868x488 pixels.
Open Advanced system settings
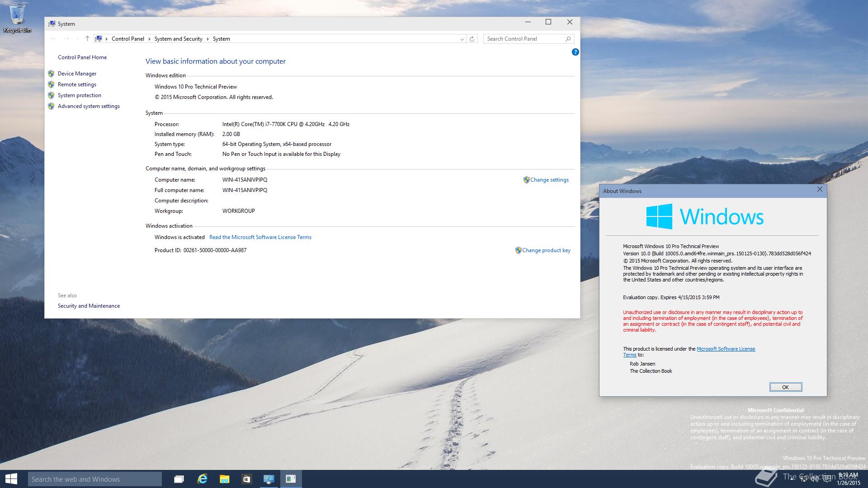click(89, 106)
